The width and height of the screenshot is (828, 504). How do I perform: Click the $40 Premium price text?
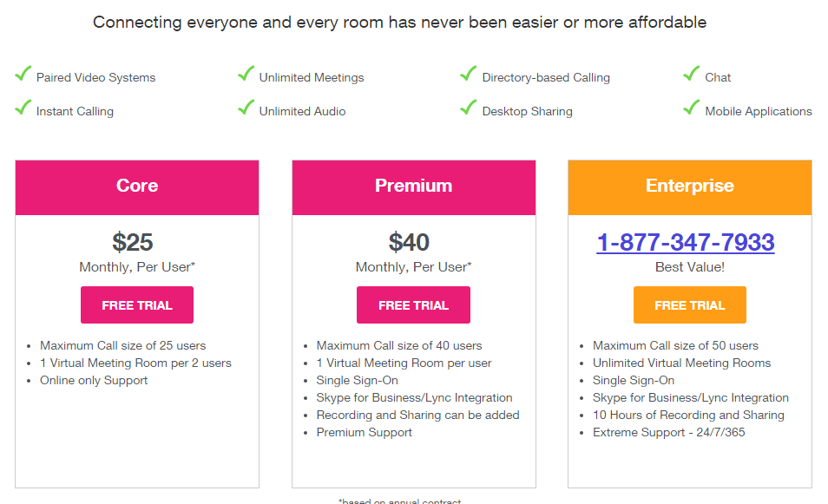pos(410,242)
